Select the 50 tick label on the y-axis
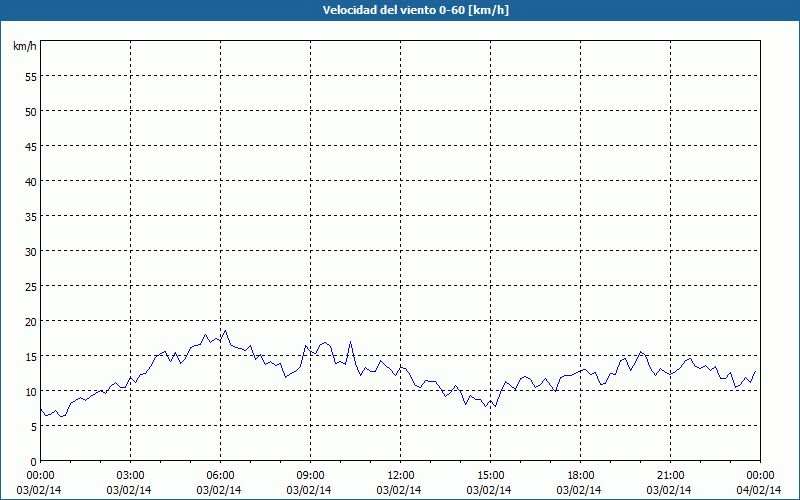This screenshot has height=500, width=800. (30, 111)
